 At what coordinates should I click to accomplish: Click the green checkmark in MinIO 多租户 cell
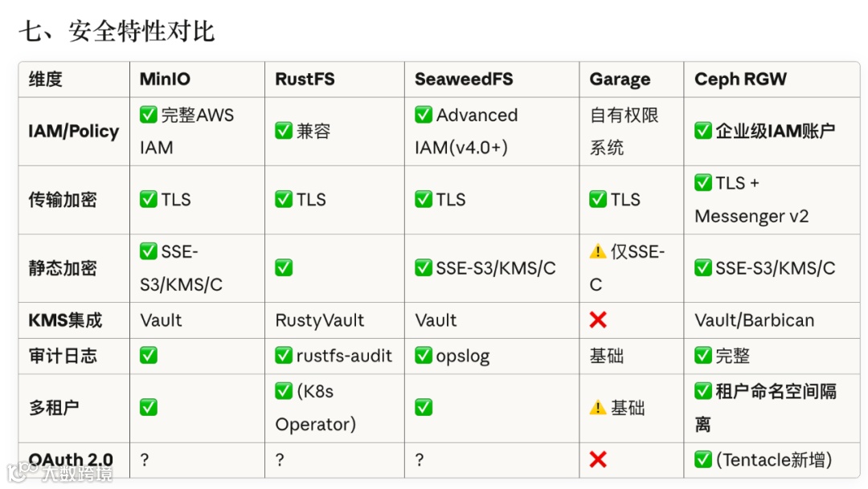(x=149, y=408)
